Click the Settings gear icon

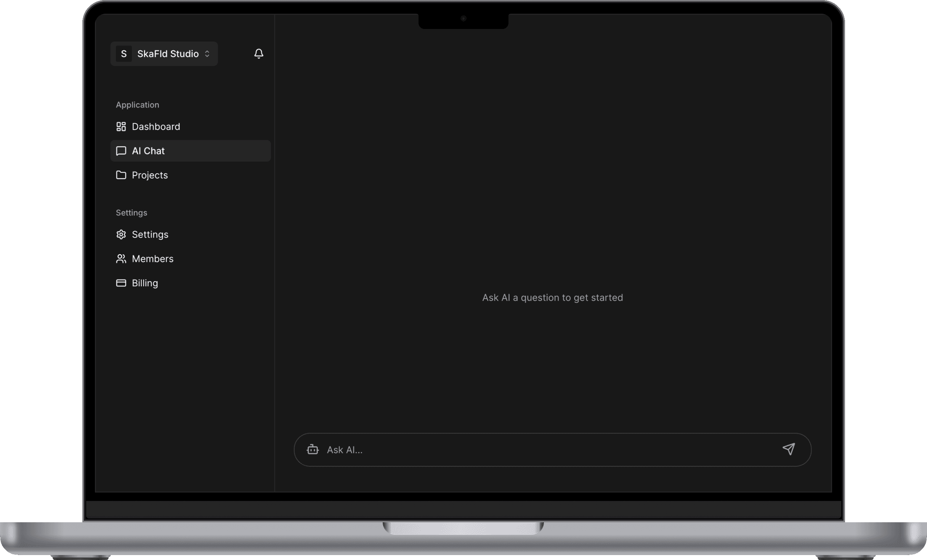(121, 234)
